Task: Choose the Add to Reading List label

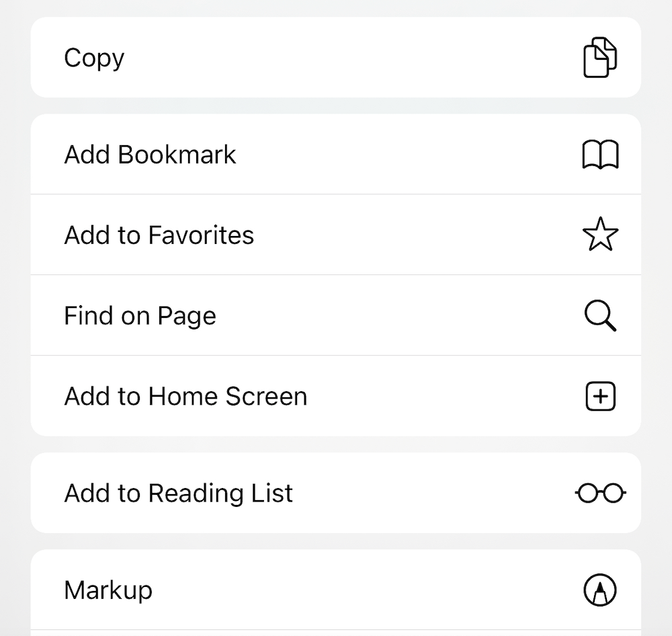Action: point(179,493)
